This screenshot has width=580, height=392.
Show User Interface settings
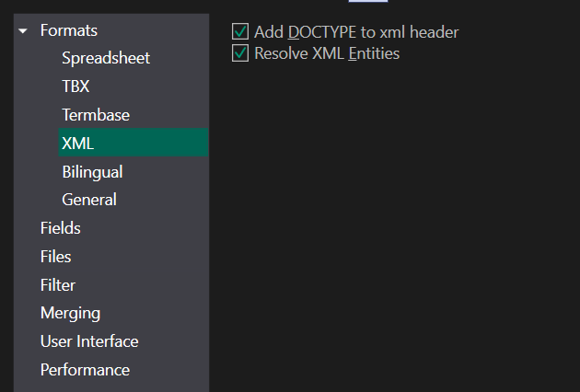pyautogui.click(x=89, y=341)
